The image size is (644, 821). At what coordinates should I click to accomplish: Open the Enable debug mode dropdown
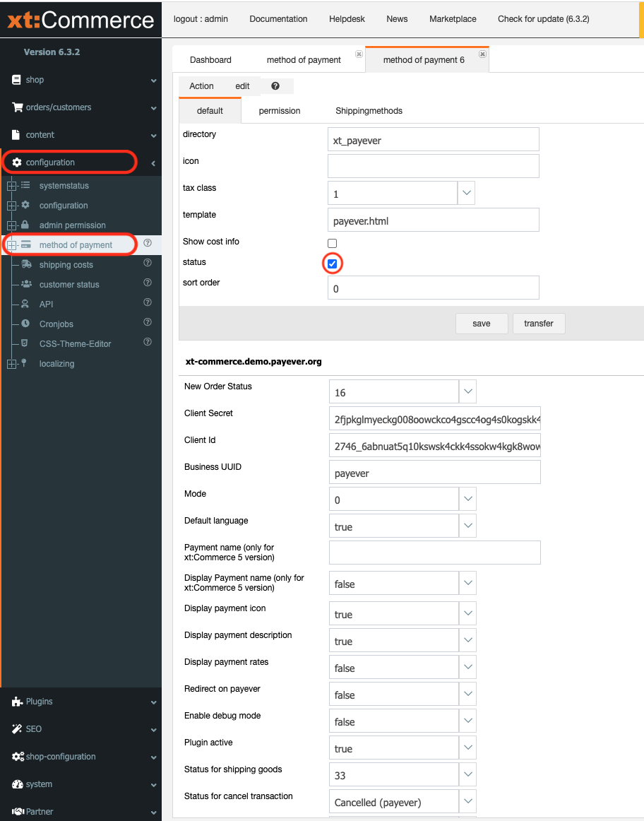467,721
